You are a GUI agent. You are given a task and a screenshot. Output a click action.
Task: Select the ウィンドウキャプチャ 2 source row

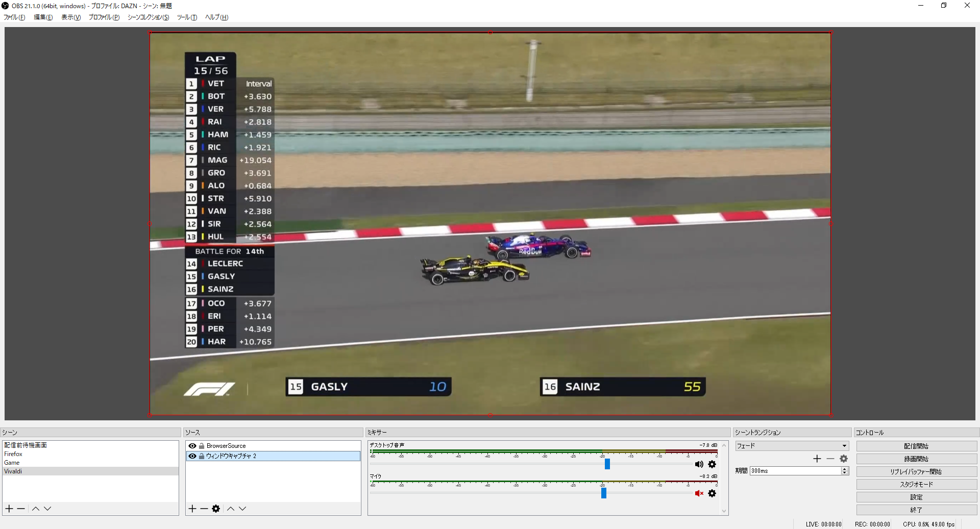coord(273,456)
